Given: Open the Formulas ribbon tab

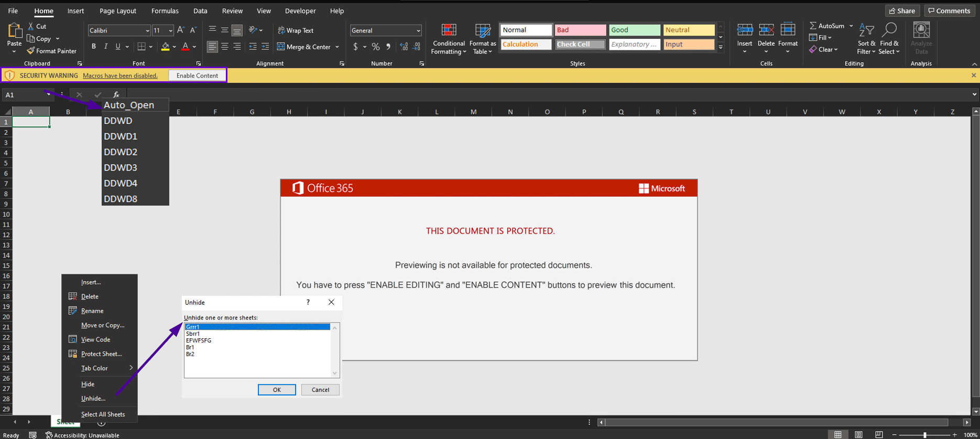Looking at the screenshot, I should click(x=165, y=11).
